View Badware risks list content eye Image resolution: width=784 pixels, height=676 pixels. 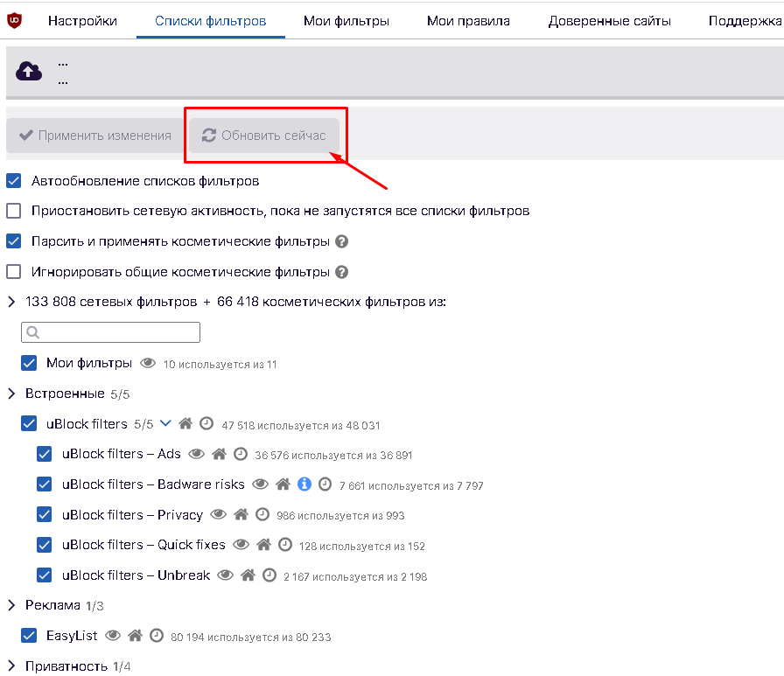(x=260, y=484)
